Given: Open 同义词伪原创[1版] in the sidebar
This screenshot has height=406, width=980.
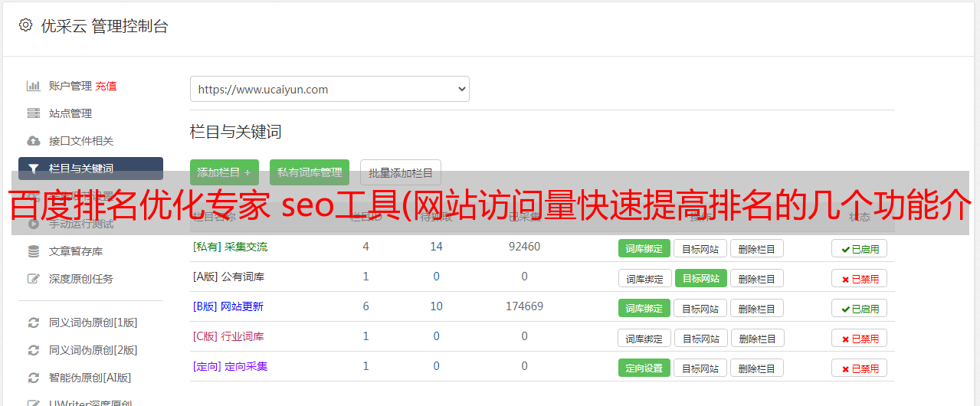Looking at the screenshot, I should 93,323.
